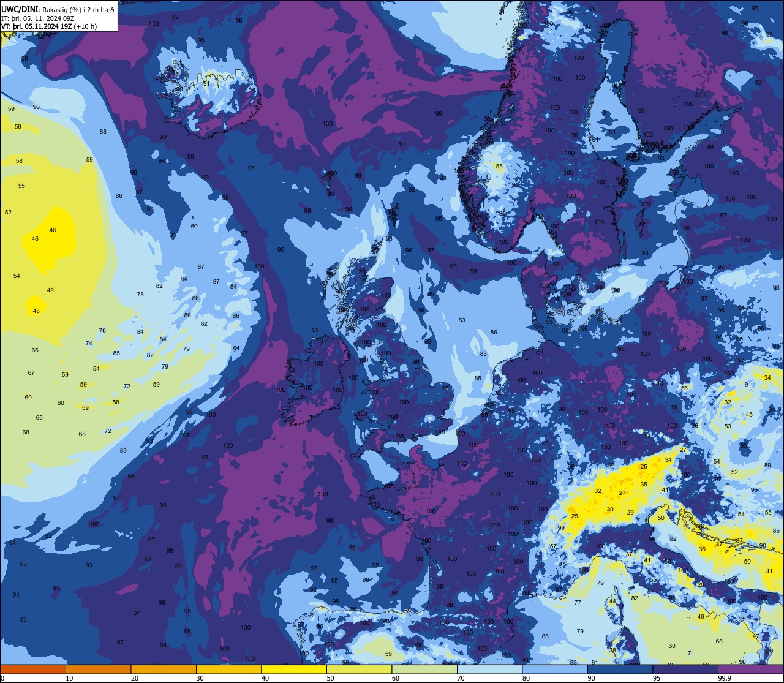Click the "65" humidity value near left edge

(x=39, y=418)
